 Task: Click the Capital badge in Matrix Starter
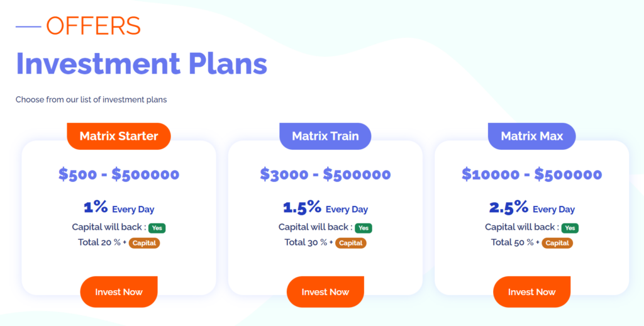coord(145,243)
